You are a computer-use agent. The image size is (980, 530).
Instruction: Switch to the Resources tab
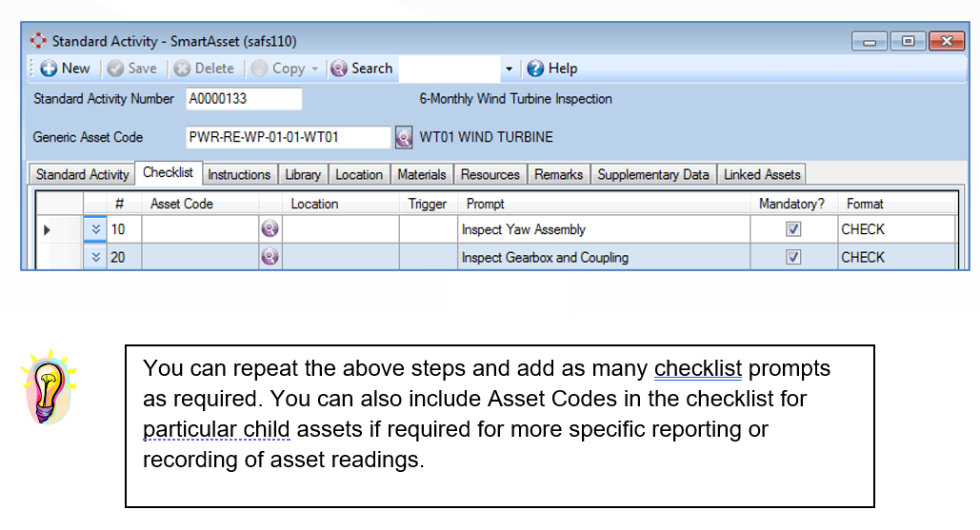(490, 175)
